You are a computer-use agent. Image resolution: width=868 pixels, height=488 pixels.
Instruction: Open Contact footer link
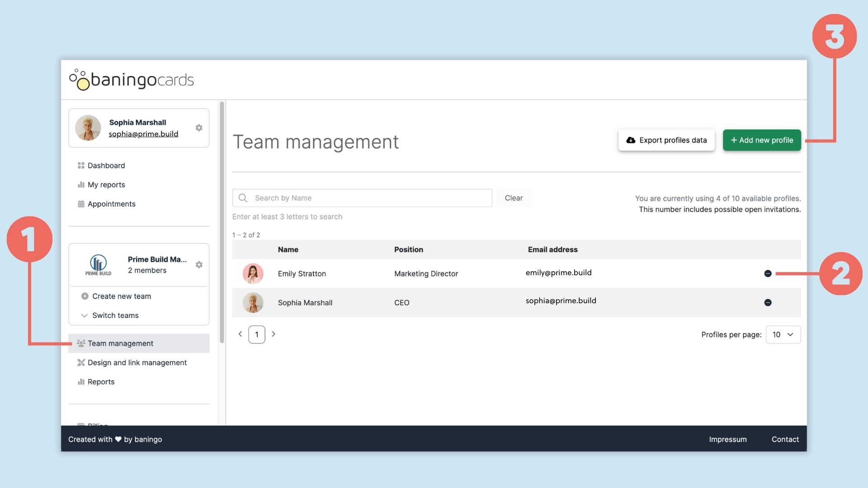(x=785, y=439)
